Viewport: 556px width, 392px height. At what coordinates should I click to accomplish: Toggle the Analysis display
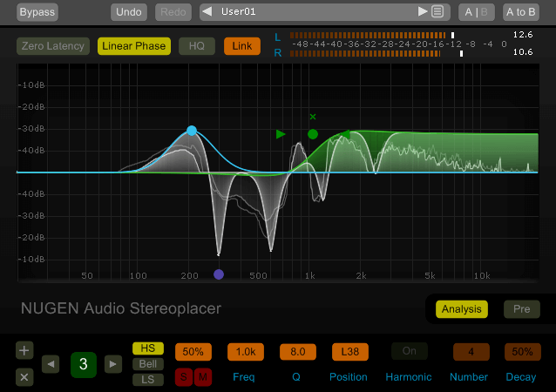click(462, 309)
